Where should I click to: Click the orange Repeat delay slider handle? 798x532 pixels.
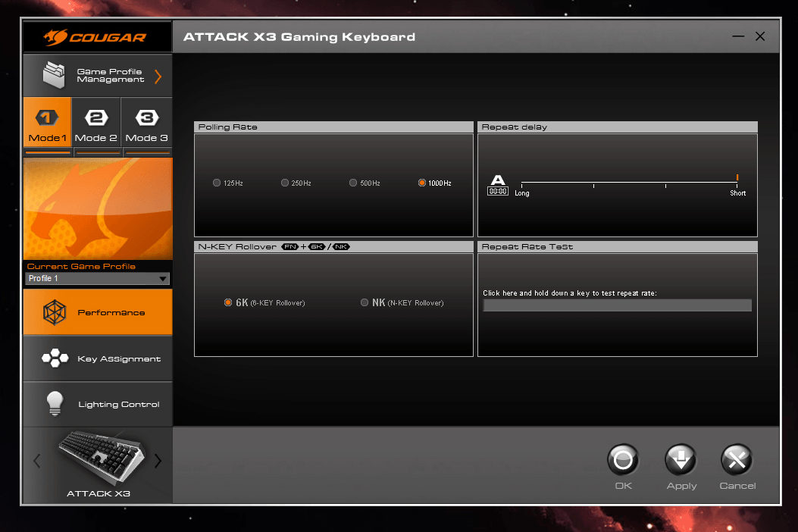pyautogui.click(x=737, y=177)
